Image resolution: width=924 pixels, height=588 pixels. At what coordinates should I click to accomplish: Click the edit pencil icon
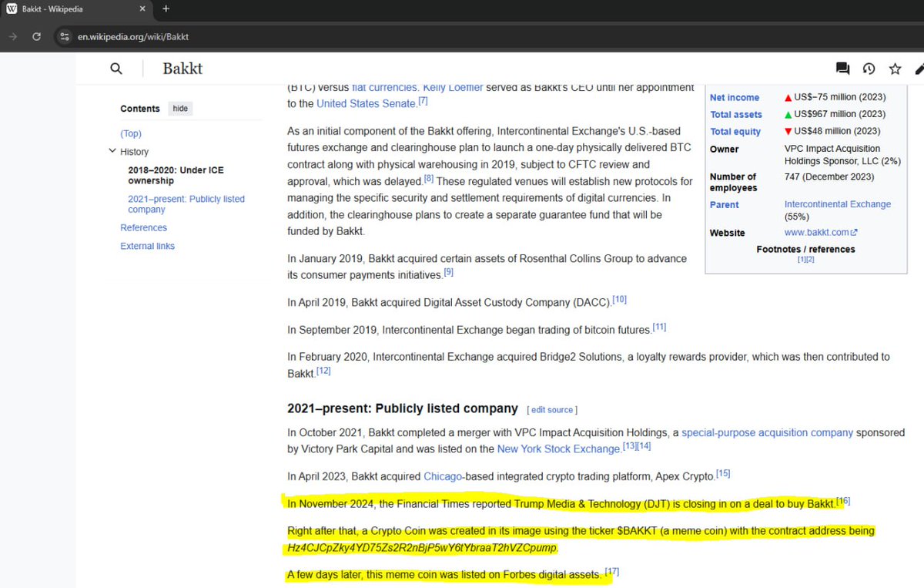(919, 69)
